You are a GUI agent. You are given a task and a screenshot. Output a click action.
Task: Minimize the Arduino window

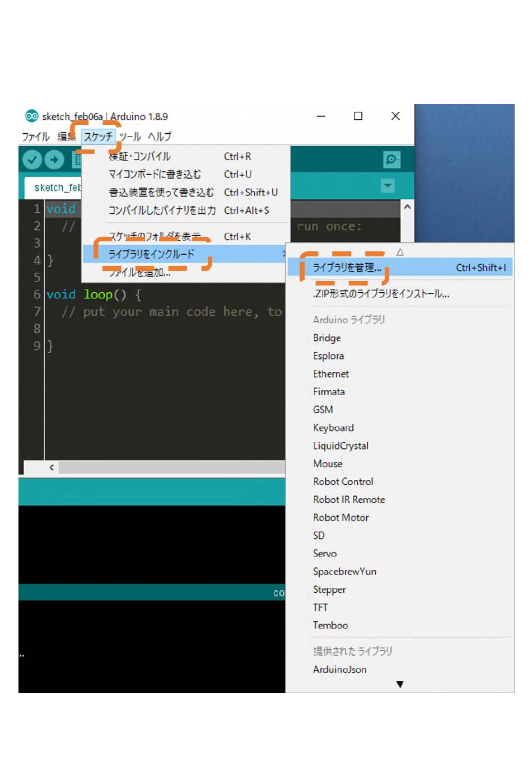tap(321, 116)
